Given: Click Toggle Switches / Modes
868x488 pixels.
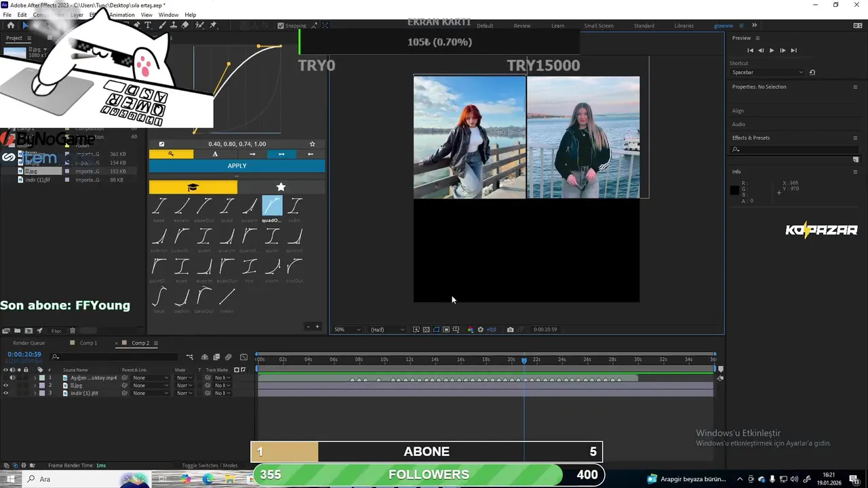Looking at the screenshot, I should 210,466.
